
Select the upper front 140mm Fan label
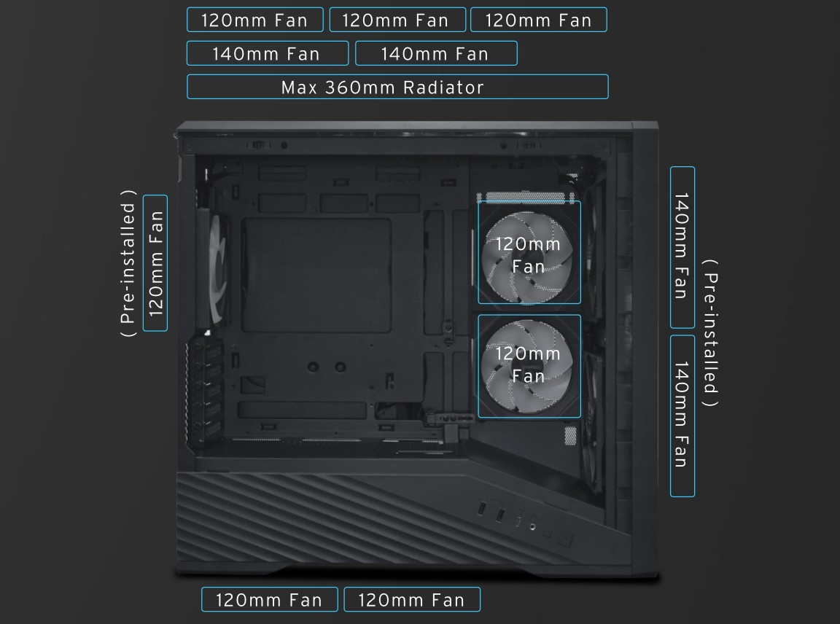pyautogui.click(x=682, y=247)
